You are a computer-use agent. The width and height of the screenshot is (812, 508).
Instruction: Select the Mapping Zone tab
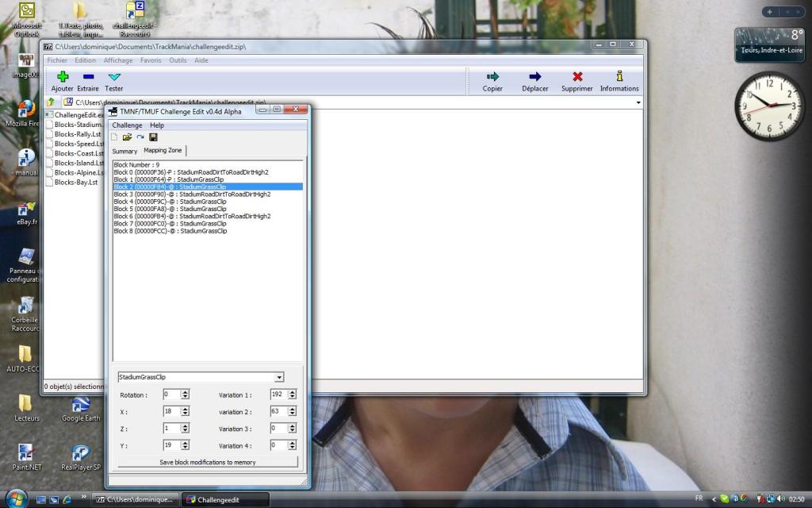pyautogui.click(x=163, y=150)
